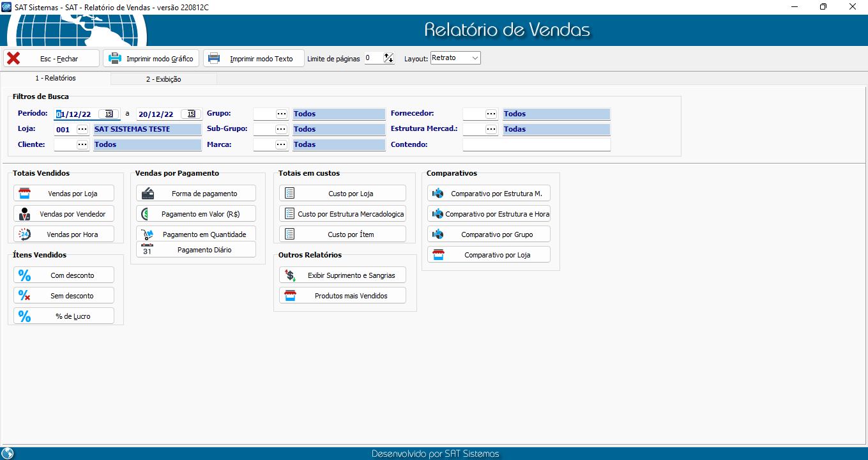Click the Imprimir modo Texto button
Image resolution: width=868 pixels, height=460 pixels.
tap(252, 58)
